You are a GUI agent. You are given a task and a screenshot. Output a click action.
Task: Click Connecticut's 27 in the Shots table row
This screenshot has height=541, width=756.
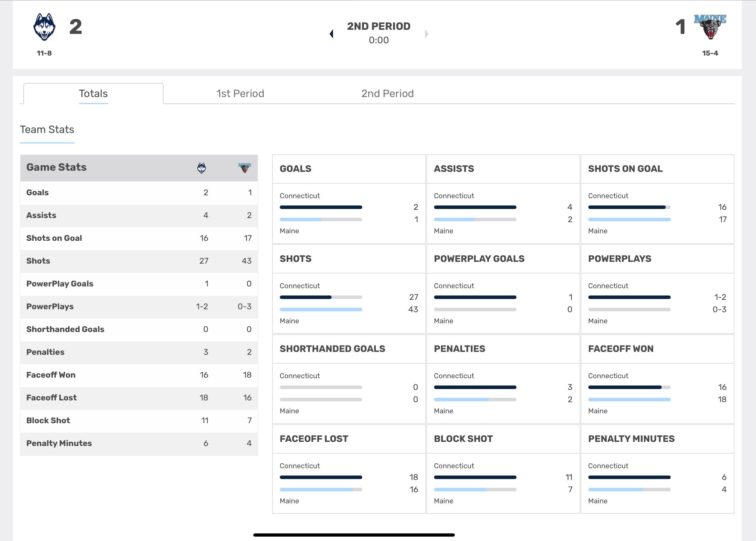(204, 261)
